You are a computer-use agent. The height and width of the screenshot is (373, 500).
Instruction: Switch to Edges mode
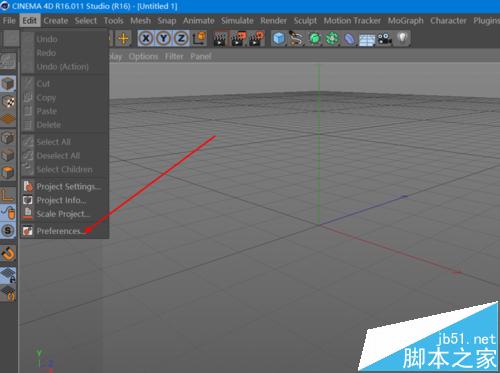8,155
